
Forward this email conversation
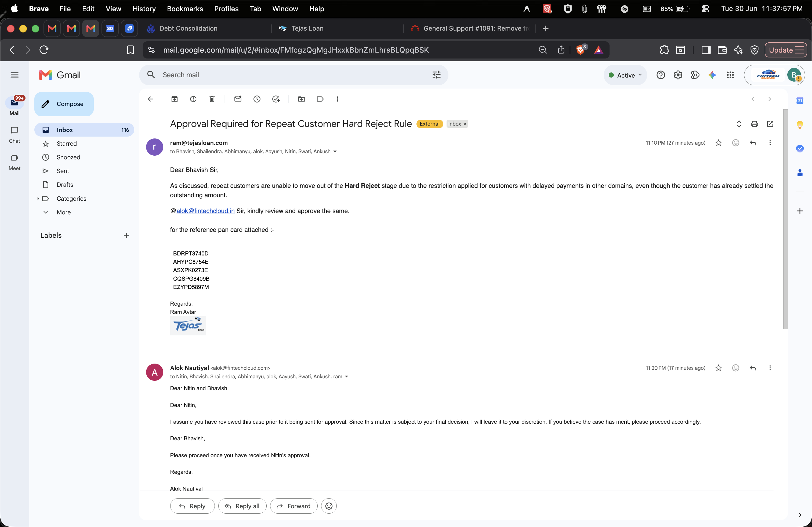(294, 506)
